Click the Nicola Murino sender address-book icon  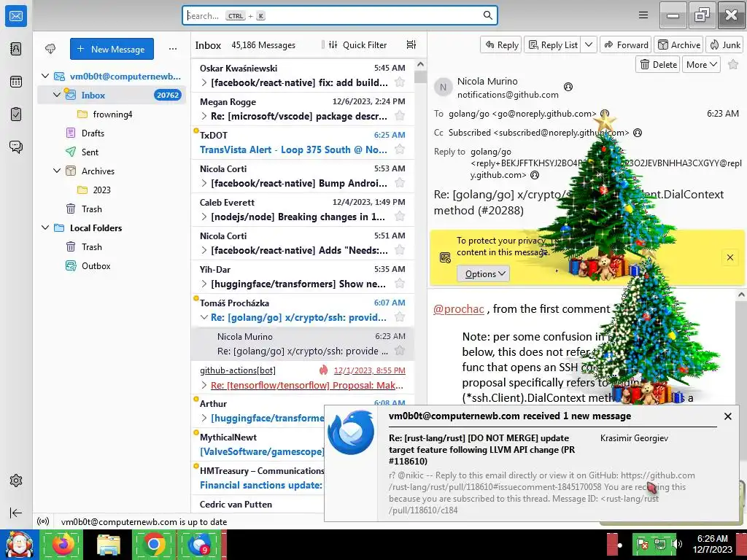(568, 87)
